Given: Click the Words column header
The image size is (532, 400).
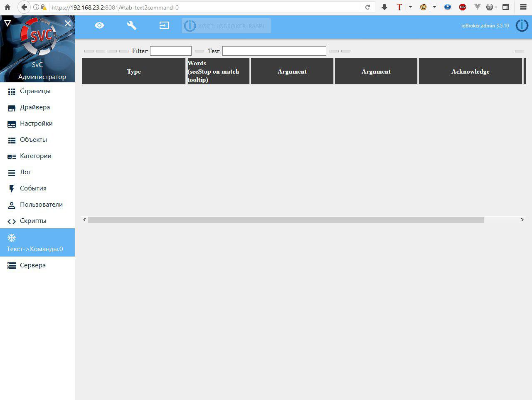Looking at the screenshot, I should 218,71.
